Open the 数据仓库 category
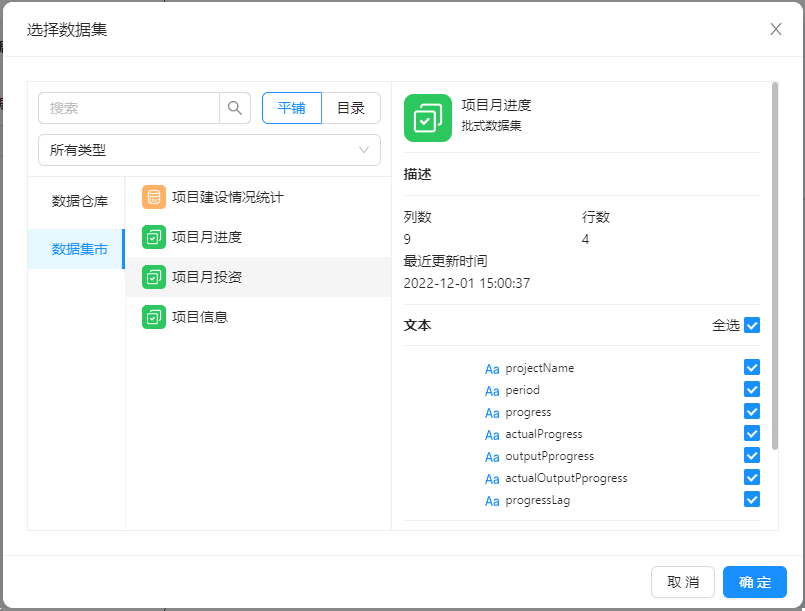Screen dimensions: 805x611 click(x=80, y=201)
